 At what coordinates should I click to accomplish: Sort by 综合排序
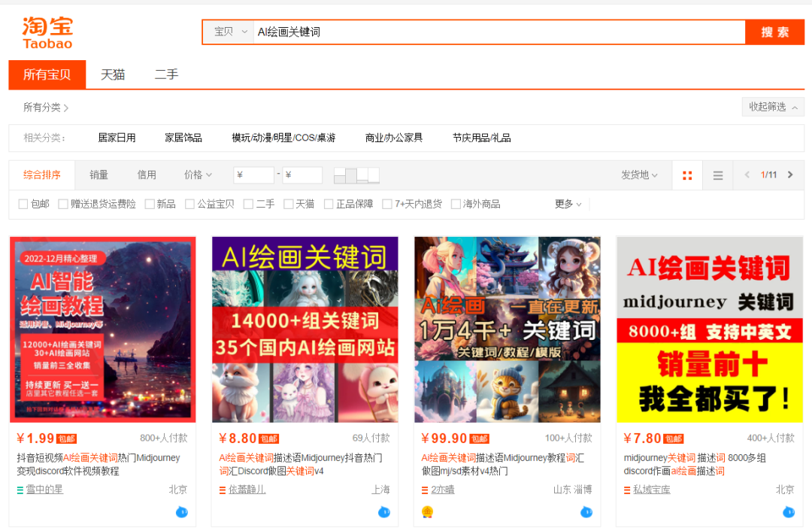[x=42, y=175]
